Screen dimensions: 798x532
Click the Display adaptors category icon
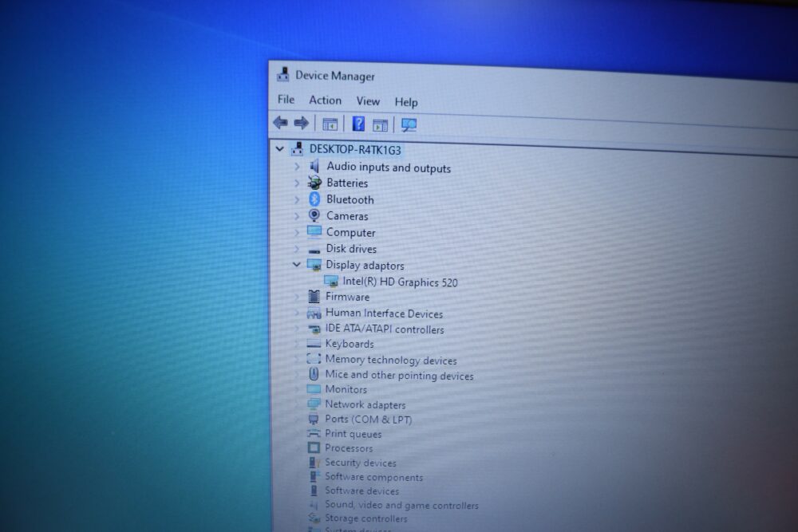coord(314,265)
